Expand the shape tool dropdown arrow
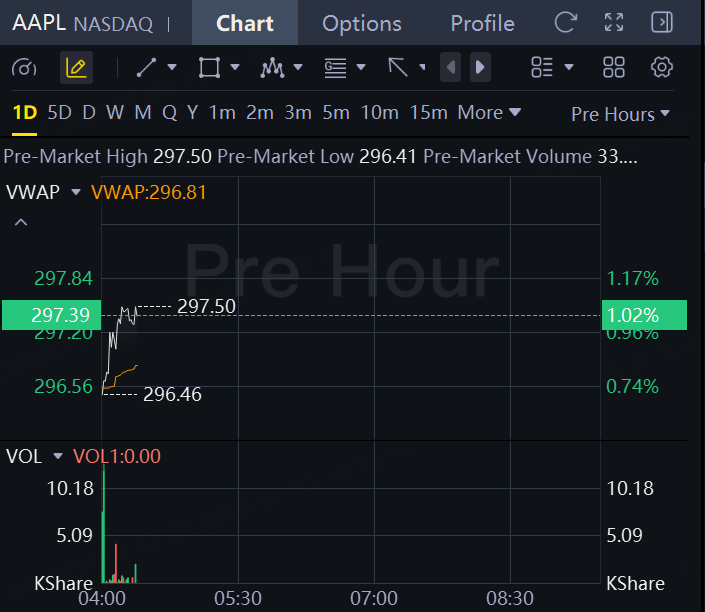705x612 pixels. point(235,67)
